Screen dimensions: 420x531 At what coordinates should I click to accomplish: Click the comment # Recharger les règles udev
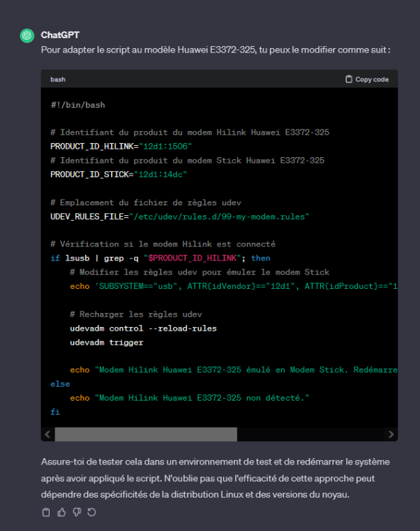click(136, 314)
